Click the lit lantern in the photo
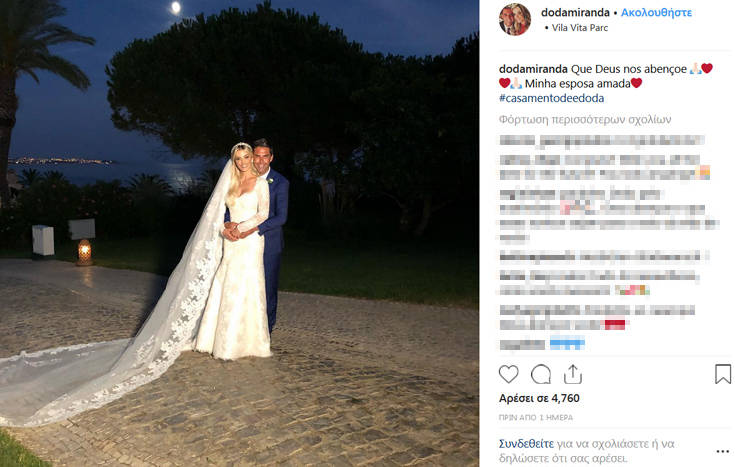 (x=84, y=252)
